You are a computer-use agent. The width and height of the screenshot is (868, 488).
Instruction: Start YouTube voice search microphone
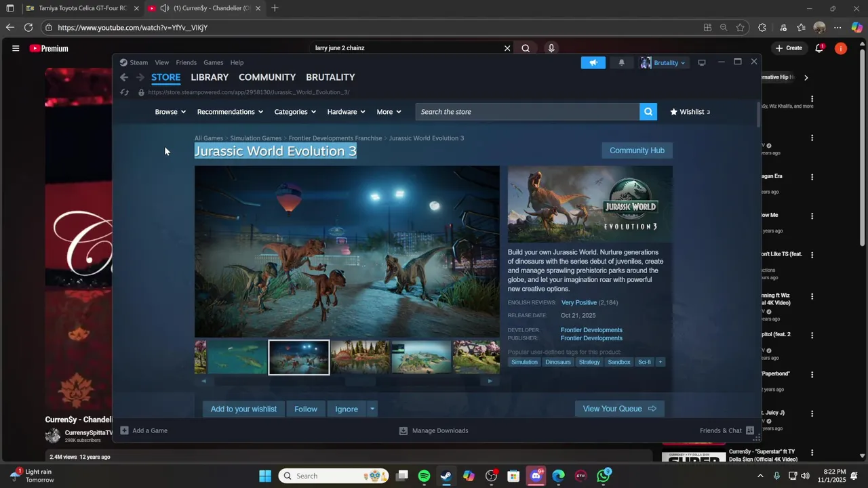[x=551, y=48]
